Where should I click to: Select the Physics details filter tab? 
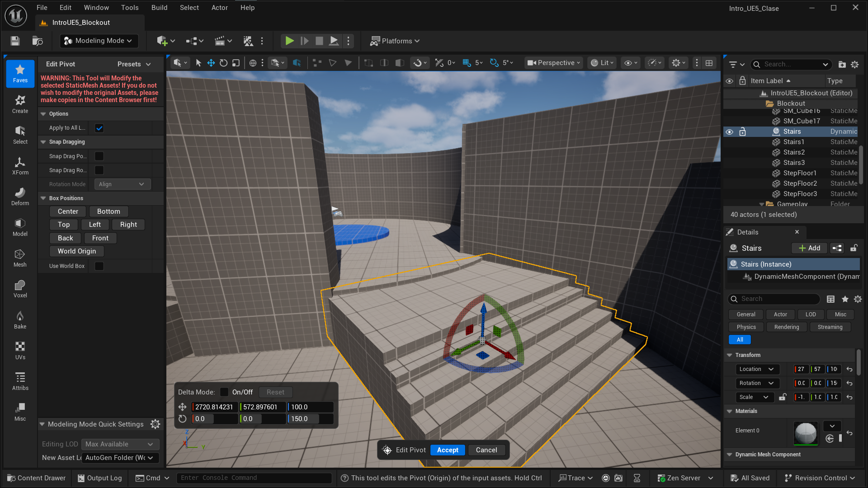click(746, 327)
